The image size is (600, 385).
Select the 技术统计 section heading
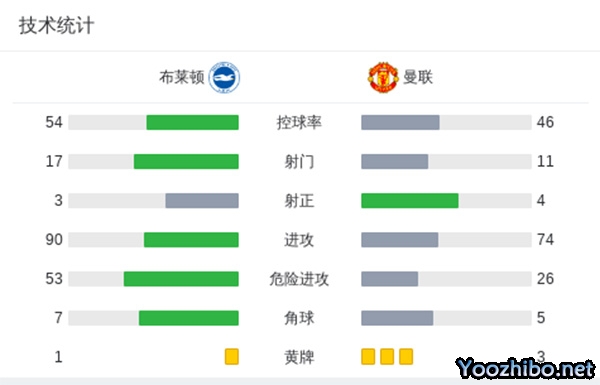(x=56, y=26)
